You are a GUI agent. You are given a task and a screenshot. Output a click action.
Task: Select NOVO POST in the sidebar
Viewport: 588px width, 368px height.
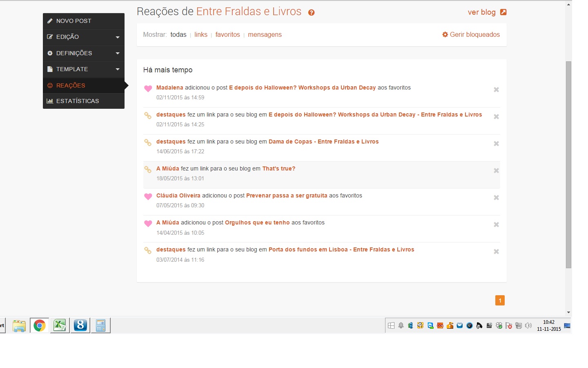pos(73,21)
